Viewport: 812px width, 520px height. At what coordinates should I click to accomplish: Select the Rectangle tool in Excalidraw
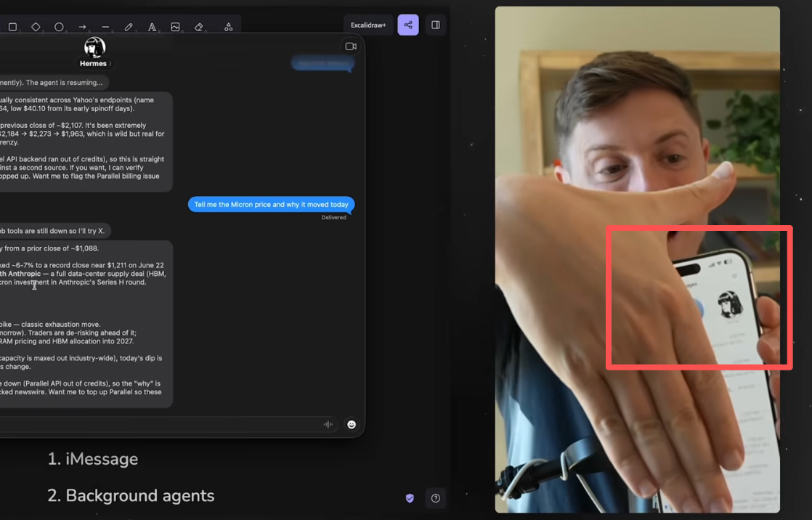click(x=13, y=26)
